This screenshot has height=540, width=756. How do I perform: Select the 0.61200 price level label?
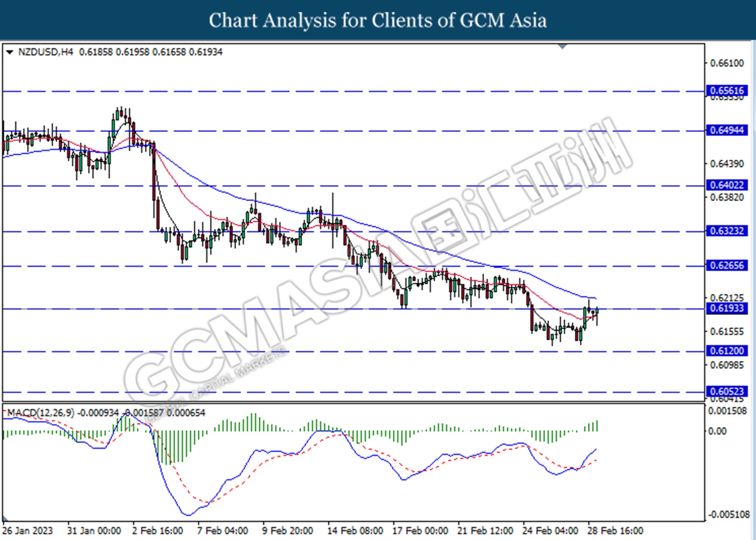[727, 351]
